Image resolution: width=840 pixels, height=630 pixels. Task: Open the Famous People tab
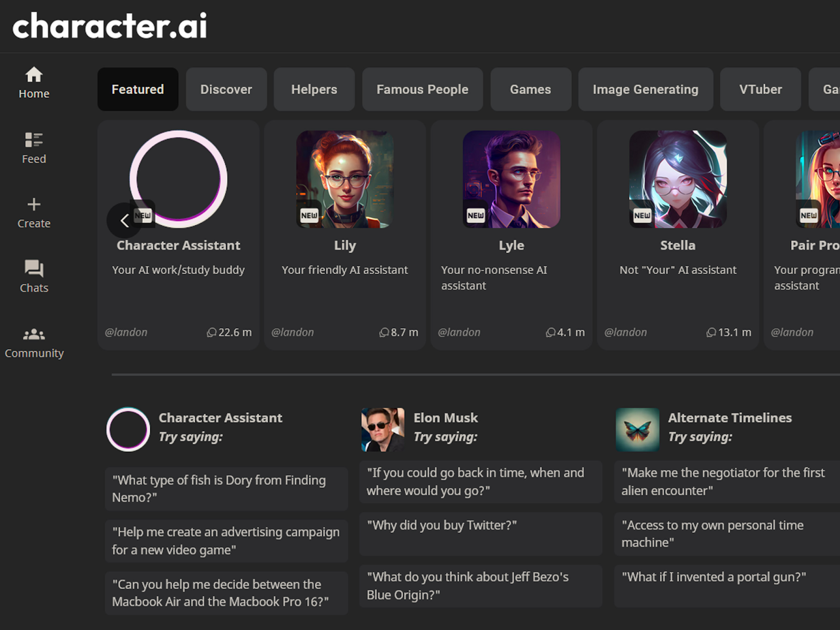pyautogui.click(x=422, y=89)
